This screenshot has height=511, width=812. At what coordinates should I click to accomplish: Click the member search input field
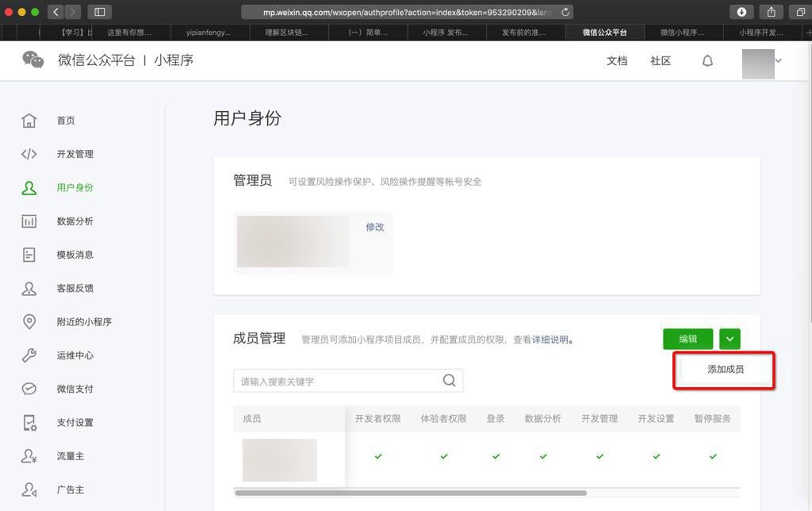click(348, 381)
